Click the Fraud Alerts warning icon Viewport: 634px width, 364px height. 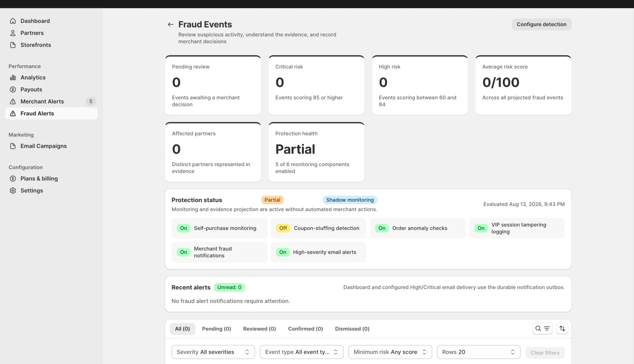[x=13, y=113]
